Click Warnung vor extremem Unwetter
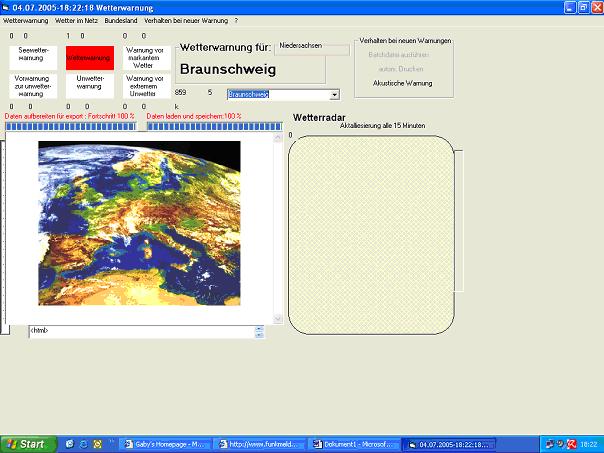This screenshot has height=453, width=604. (145, 86)
